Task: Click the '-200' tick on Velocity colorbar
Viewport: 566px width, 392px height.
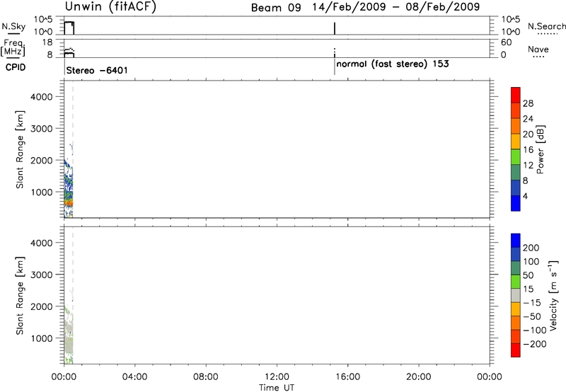Action: coord(535,344)
